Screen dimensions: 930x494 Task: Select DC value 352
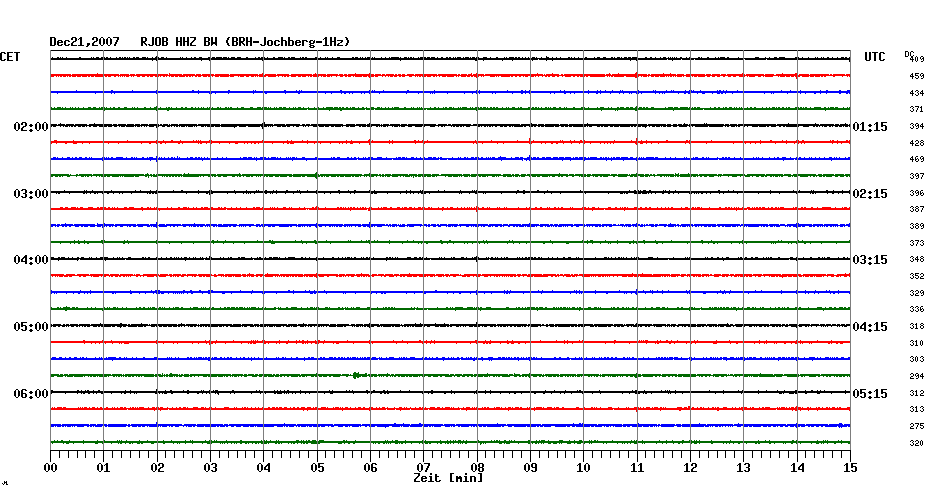coord(916,276)
